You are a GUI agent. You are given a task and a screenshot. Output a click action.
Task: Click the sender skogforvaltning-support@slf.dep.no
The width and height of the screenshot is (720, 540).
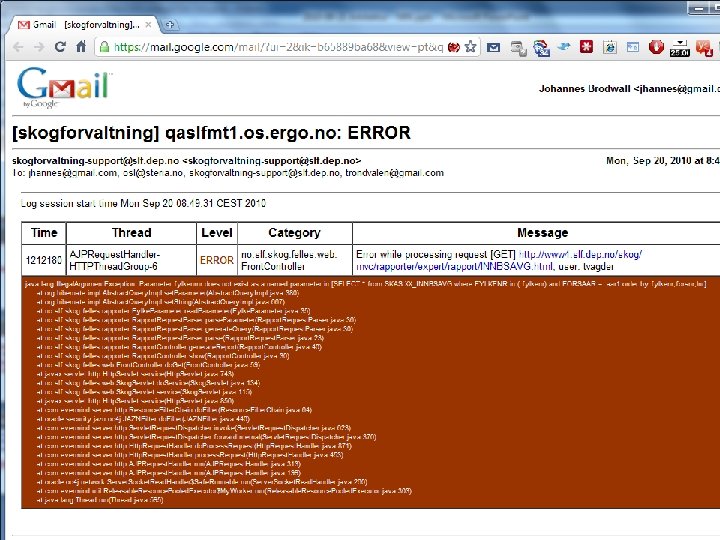[x=186, y=161]
